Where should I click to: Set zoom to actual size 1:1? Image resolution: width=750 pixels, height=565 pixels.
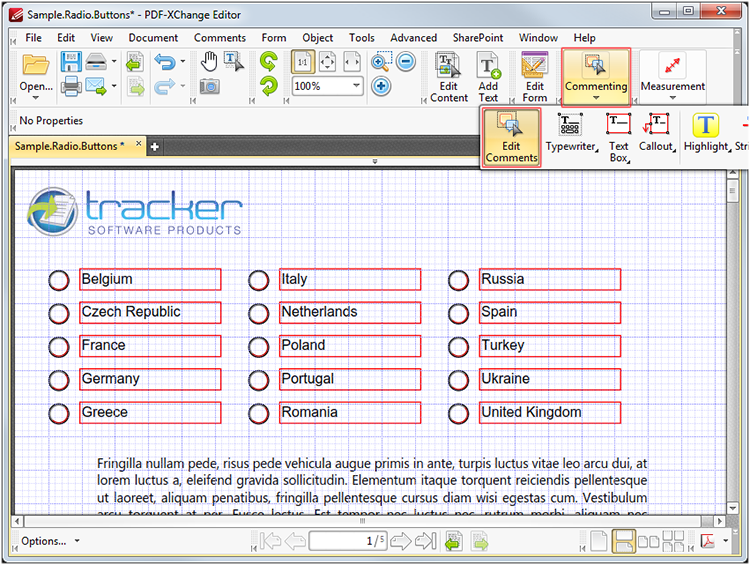point(303,62)
